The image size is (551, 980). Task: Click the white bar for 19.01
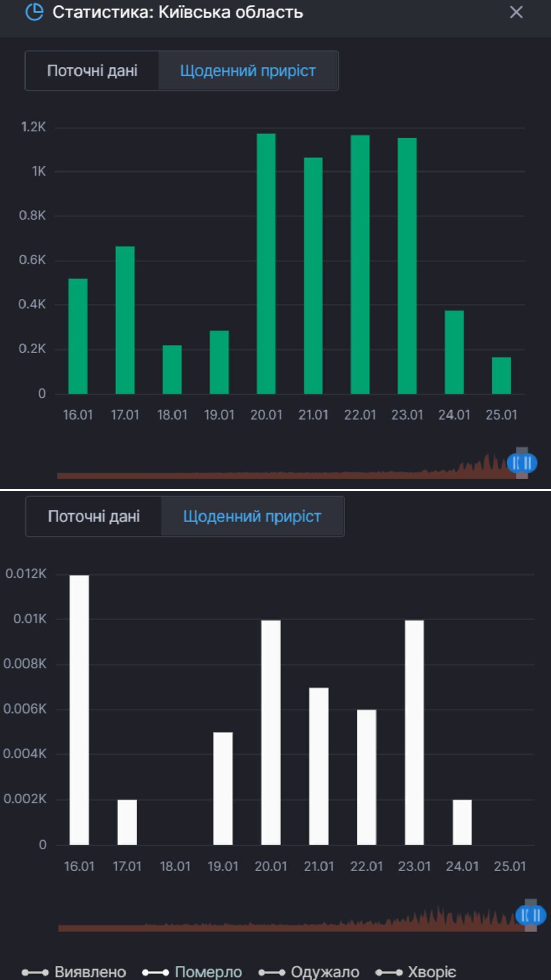pos(223,788)
